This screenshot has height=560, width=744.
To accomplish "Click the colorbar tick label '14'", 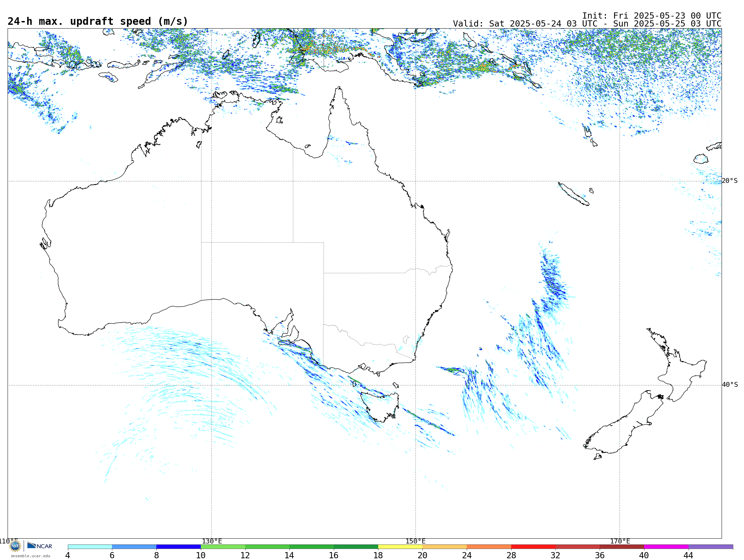I will click(x=289, y=555).
